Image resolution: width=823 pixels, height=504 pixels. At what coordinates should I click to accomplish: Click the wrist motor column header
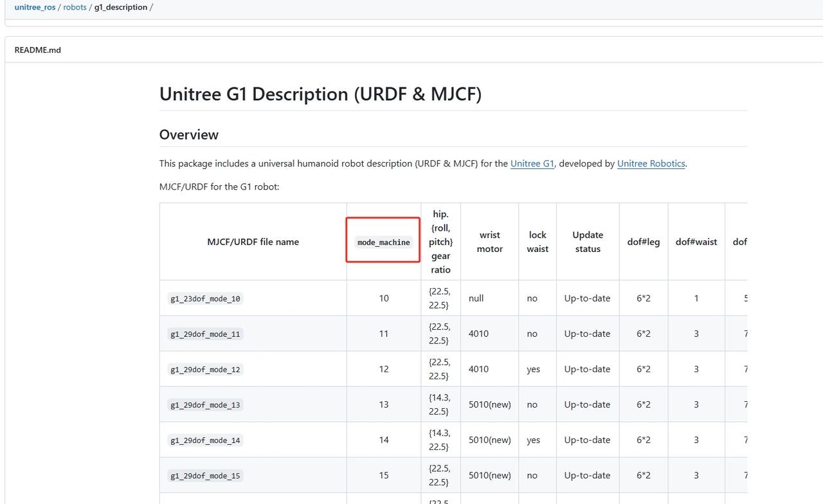489,242
